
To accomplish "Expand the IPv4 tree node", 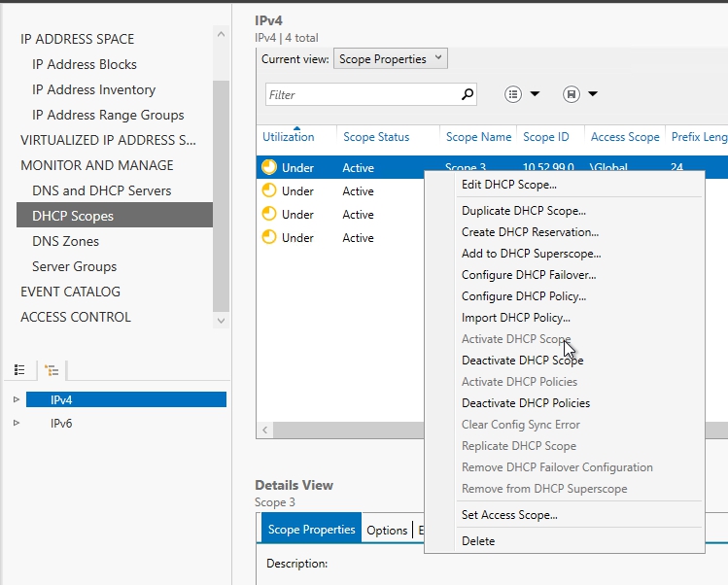I will pos(16,399).
